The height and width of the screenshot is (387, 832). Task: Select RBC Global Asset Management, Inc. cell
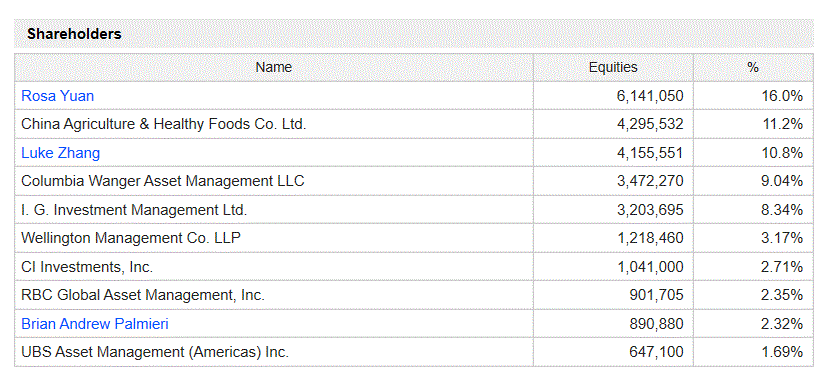pyautogui.click(x=274, y=295)
